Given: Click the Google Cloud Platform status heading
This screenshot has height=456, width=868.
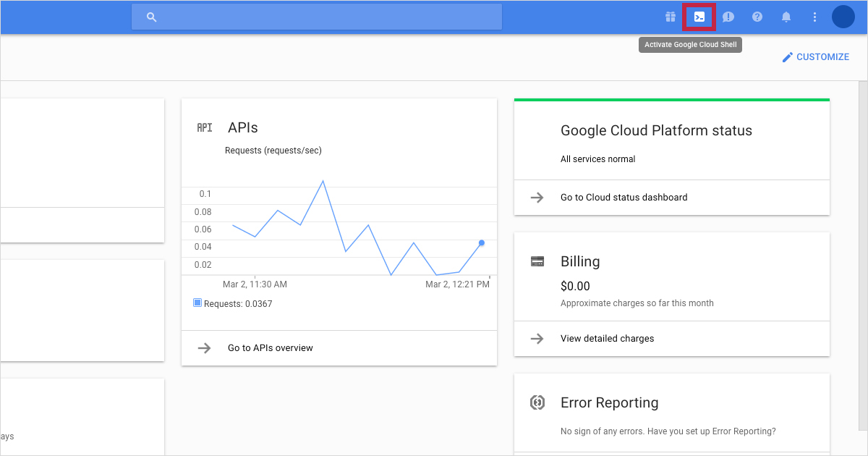Looking at the screenshot, I should (657, 131).
